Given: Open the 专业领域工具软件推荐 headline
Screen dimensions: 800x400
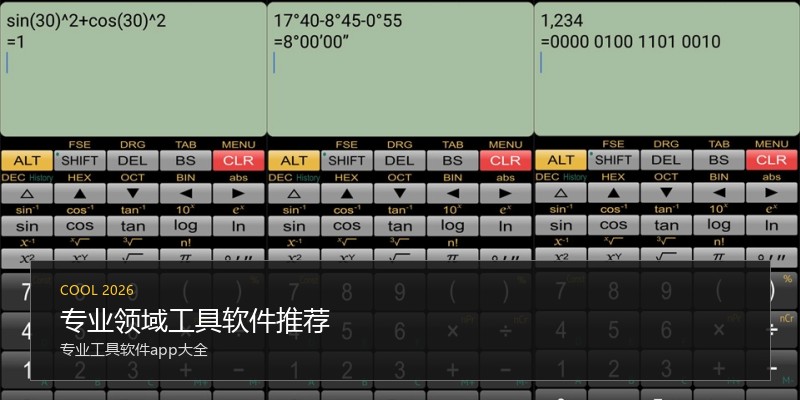Looking at the screenshot, I should (x=195, y=321).
